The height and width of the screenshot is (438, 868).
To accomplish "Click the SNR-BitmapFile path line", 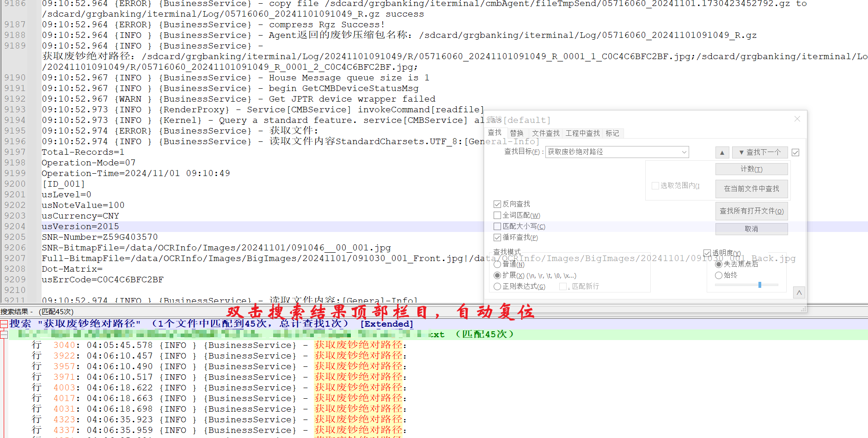I will tap(216, 248).
